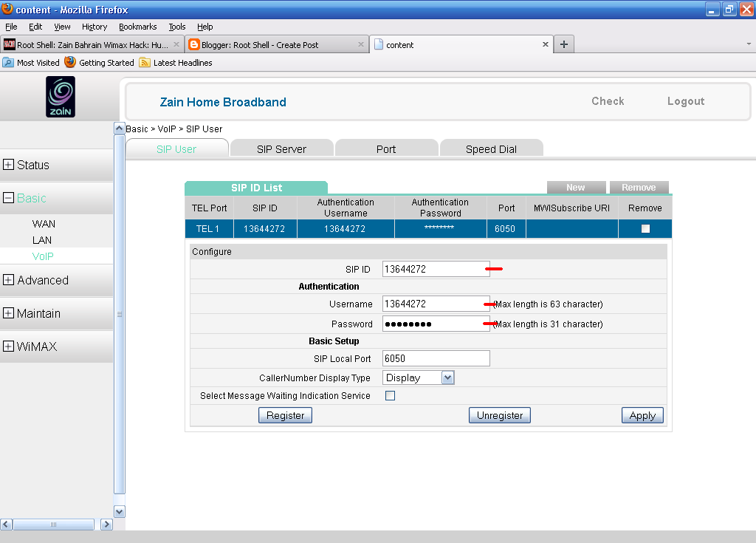Expand the WiMAX menu section

point(8,346)
